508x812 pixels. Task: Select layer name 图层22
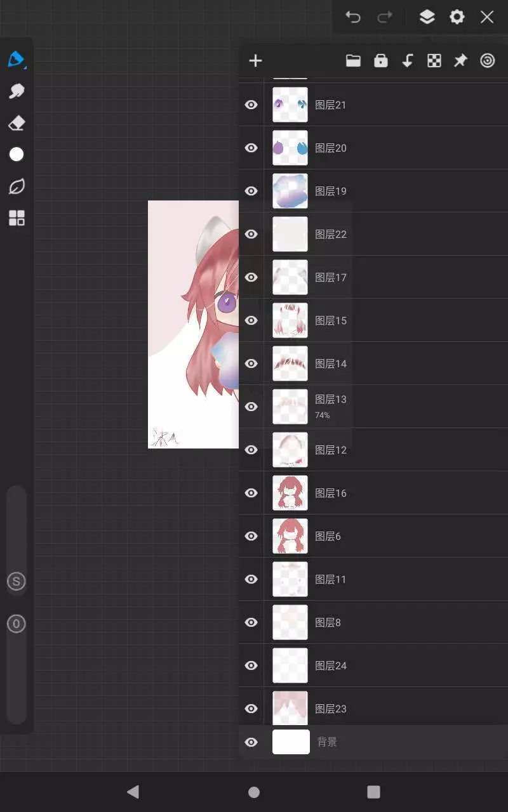331,234
